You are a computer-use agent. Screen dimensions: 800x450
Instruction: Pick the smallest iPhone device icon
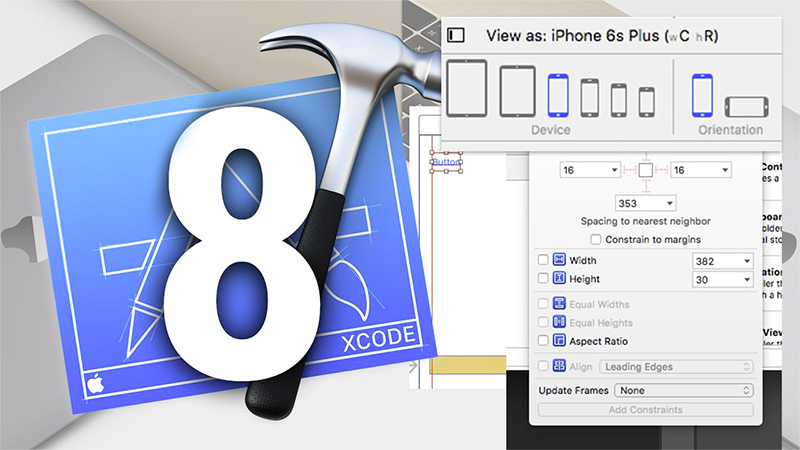pos(646,101)
